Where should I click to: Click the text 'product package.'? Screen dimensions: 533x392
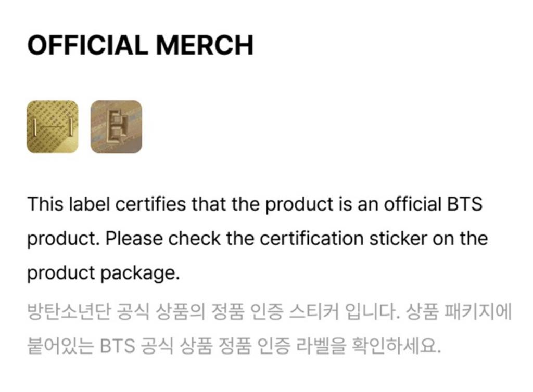pos(103,273)
